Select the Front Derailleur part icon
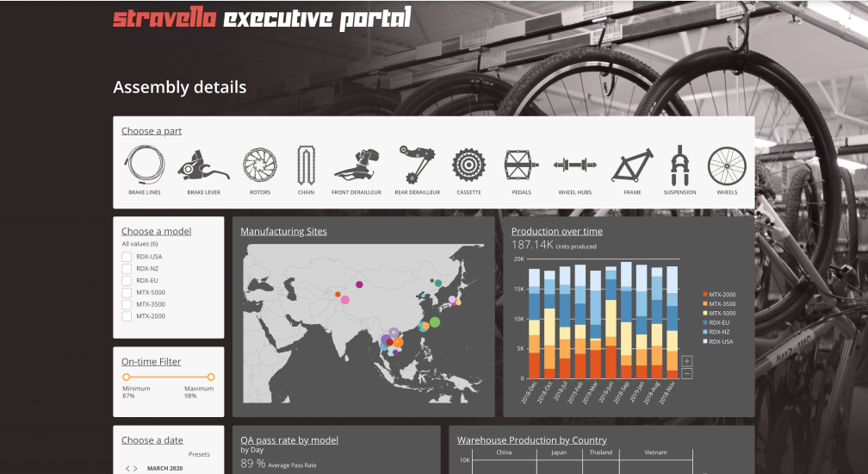Viewport: 868px width, 474px height. click(356, 165)
